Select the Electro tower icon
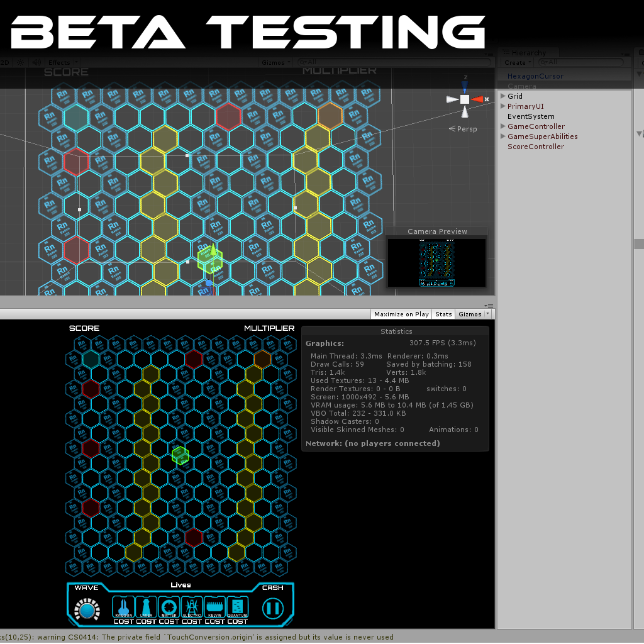The width and height of the screenshot is (644, 644). pyautogui.click(x=192, y=607)
